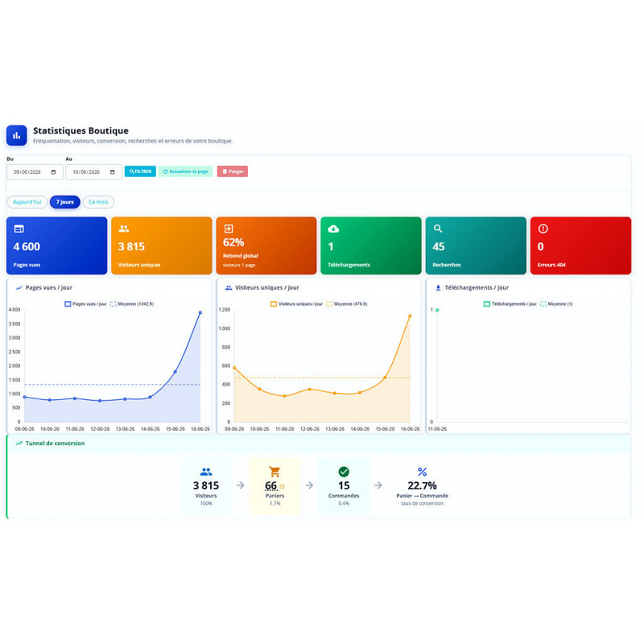Open the external link icon next to 66

283,486
